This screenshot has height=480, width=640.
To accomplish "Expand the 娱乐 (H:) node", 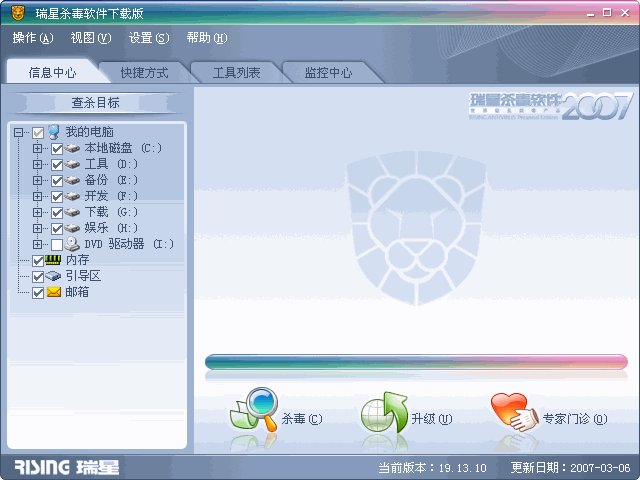I will 38,228.
